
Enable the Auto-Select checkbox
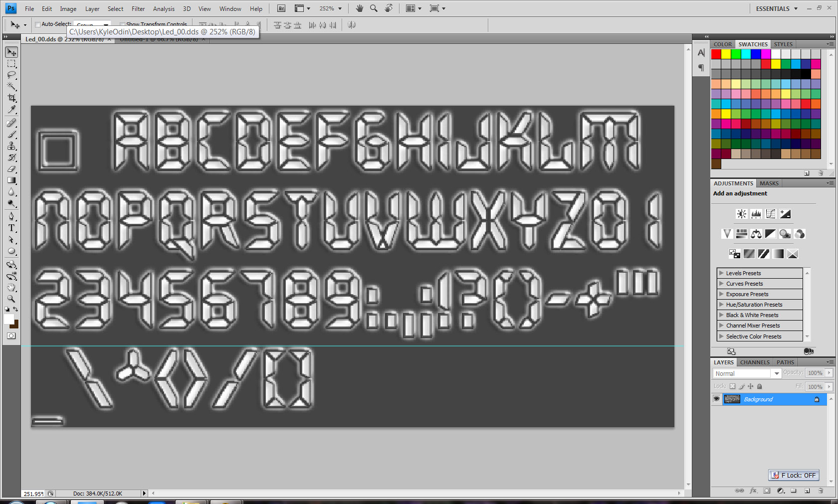click(37, 24)
